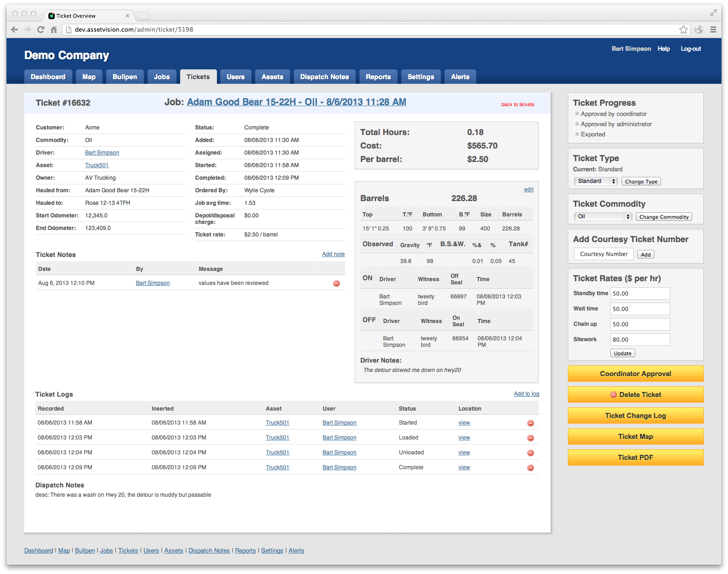Click the Wait time rate field
Image resolution: width=728 pixels, height=574 pixels.
click(x=640, y=309)
